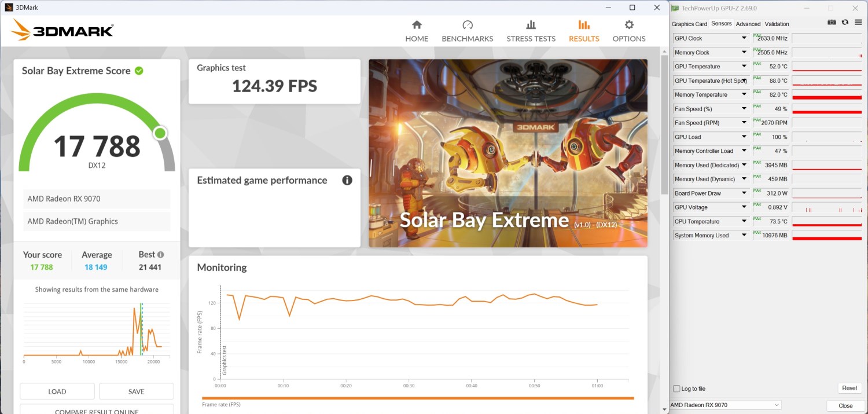Image resolution: width=868 pixels, height=414 pixels.
Task: Select the RESULTS section in 3DMark
Action: (584, 31)
